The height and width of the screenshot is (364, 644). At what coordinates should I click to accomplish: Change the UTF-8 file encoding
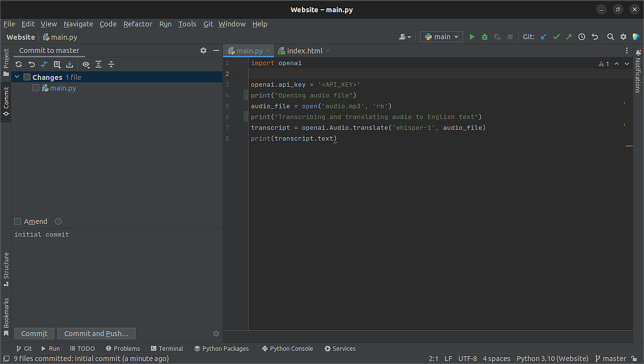click(468, 359)
